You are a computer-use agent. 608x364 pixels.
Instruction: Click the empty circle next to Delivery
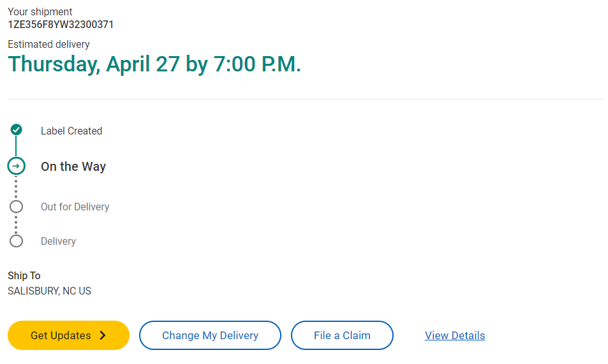pos(17,241)
